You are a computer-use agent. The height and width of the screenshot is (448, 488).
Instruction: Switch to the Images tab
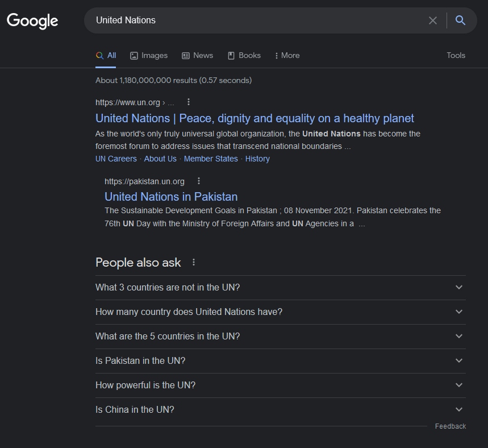[x=149, y=56]
